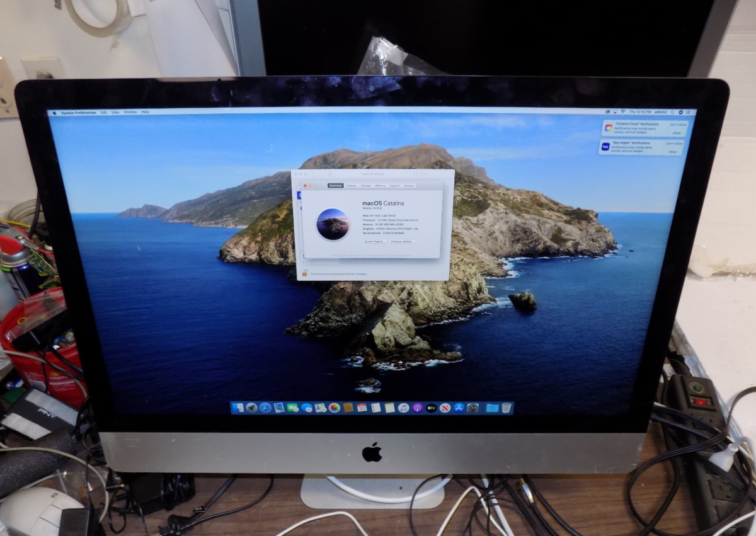Switch to the Storage tab
The height and width of the screenshot is (536, 756).
point(366,186)
